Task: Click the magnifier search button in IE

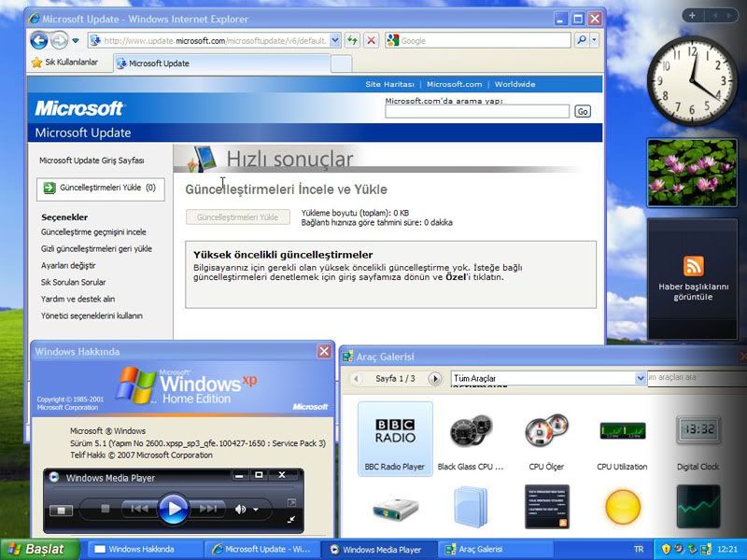Action: 581,40
